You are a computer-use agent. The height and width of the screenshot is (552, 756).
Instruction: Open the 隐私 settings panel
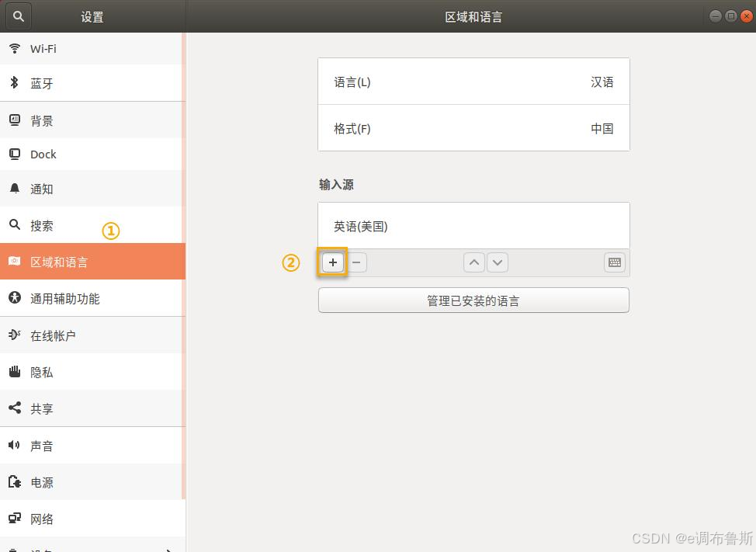pos(91,372)
